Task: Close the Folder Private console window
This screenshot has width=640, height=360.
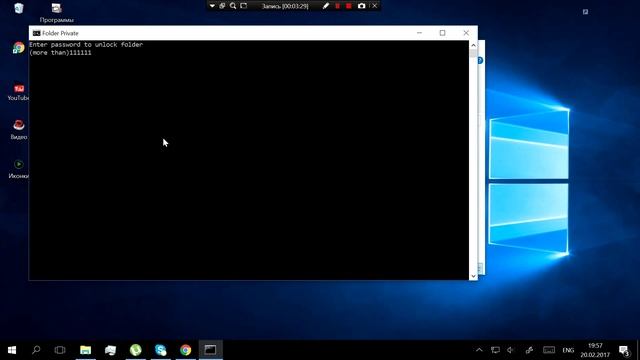Action: tap(466, 33)
